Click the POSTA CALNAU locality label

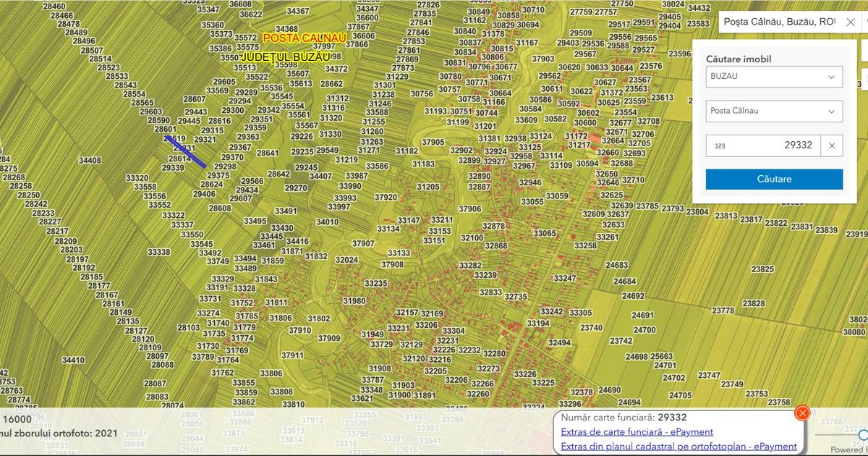[305, 38]
